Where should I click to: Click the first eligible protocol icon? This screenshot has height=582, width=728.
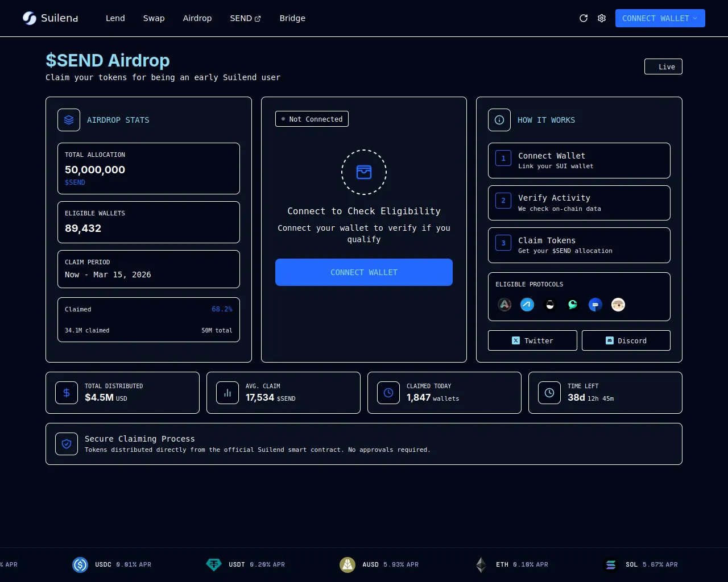tap(504, 305)
